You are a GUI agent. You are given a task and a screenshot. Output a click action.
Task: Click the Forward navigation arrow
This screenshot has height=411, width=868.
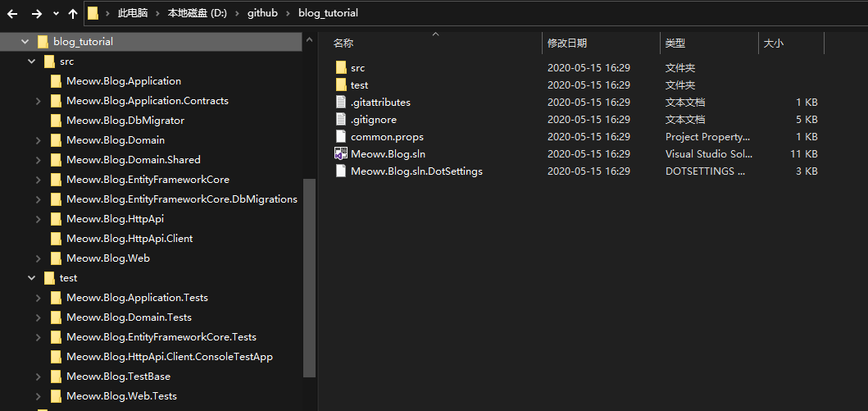[37, 14]
